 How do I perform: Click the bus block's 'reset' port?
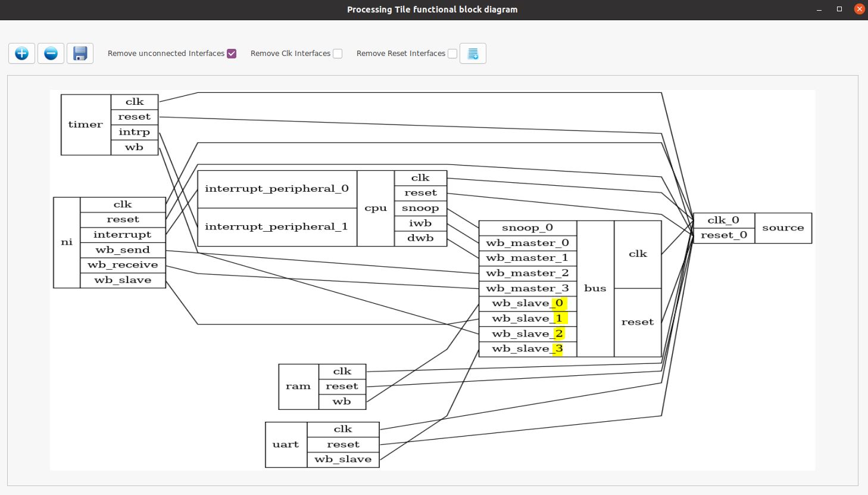pyautogui.click(x=638, y=322)
